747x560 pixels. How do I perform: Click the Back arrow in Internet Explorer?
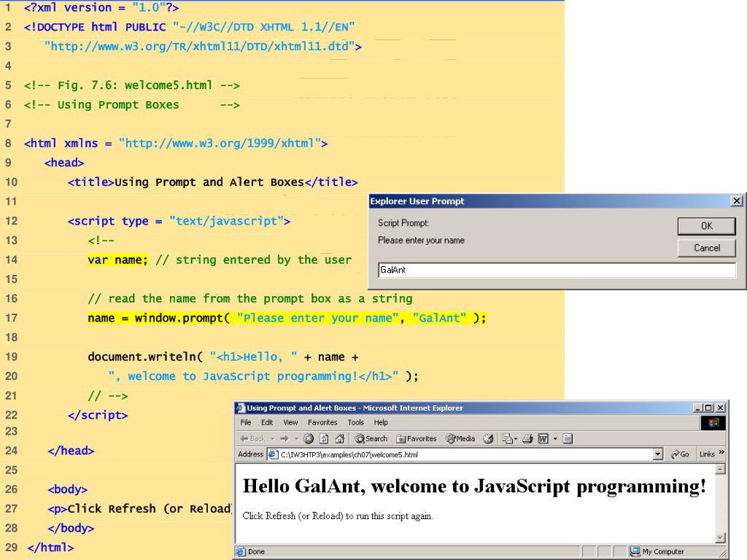coord(252,438)
